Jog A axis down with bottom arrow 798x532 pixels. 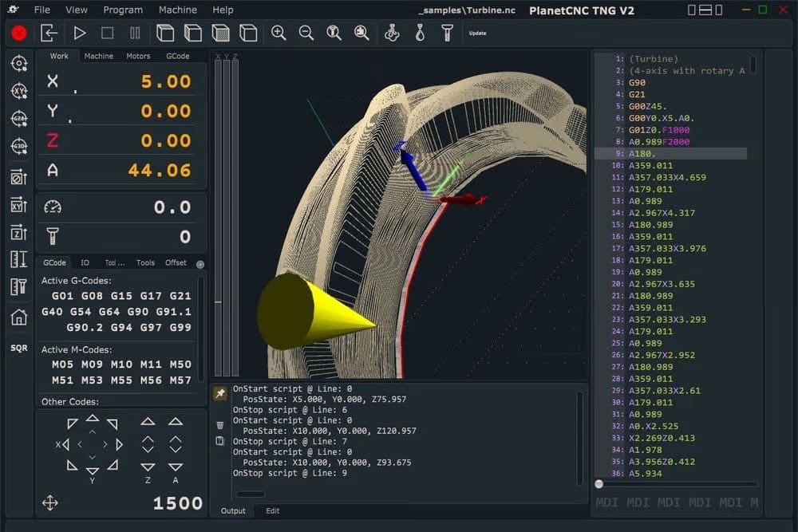click(176, 467)
